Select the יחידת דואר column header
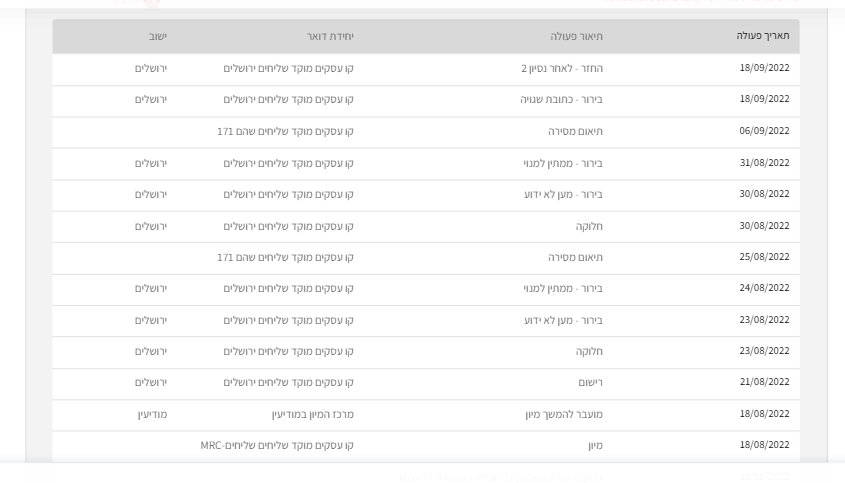This screenshot has width=845, height=483. (330, 37)
